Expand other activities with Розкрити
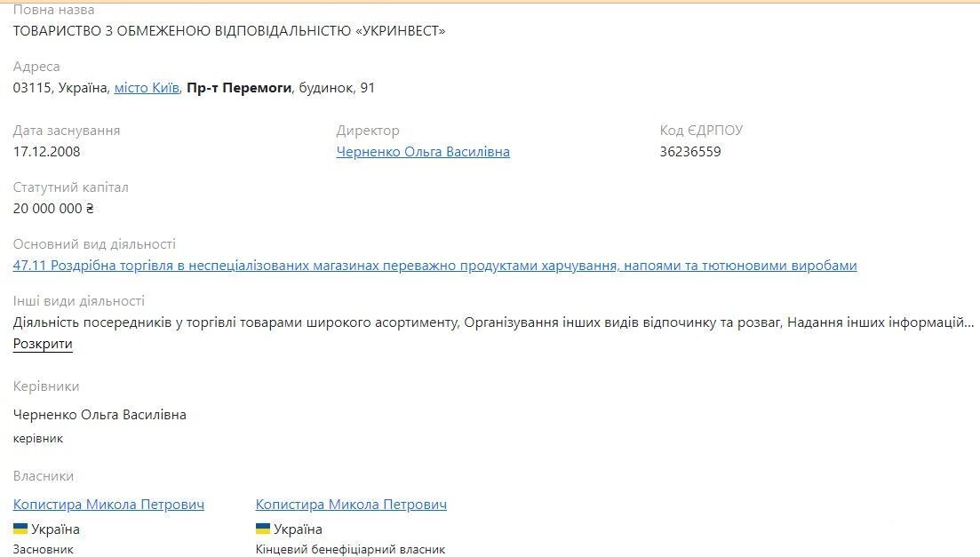This screenshot has width=980, height=557. [43, 344]
